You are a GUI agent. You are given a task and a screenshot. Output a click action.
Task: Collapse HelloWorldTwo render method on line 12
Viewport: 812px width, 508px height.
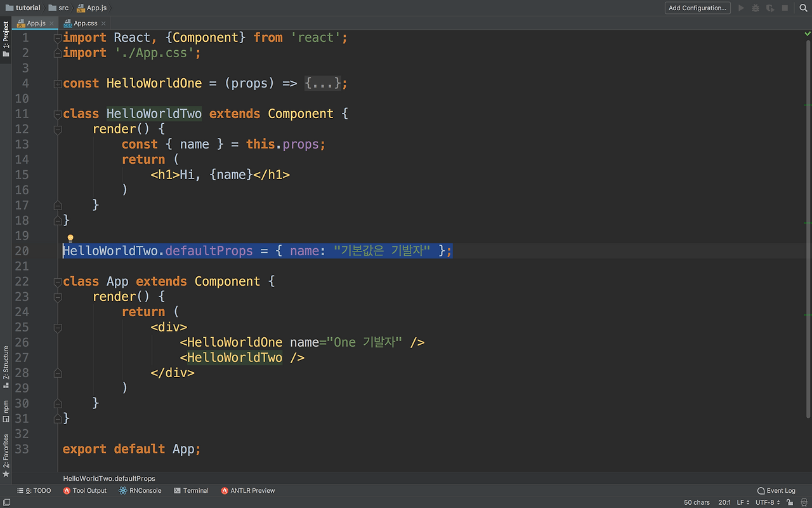(x=58, y=130)
